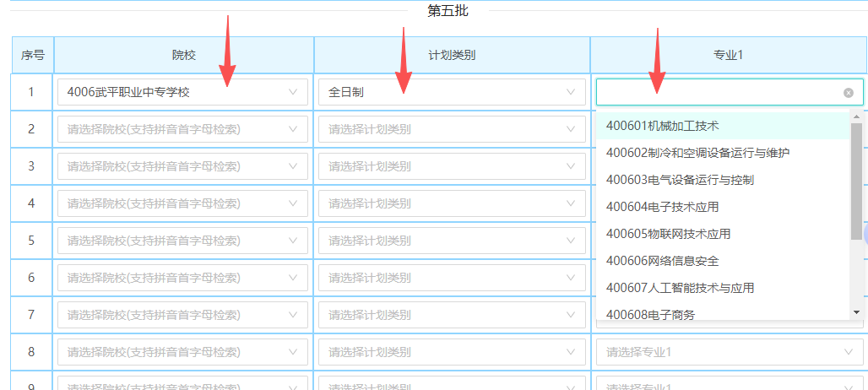Click the row number 8 cell
Image resolution: width=868 pixels, height=390 pixels.
(x=31, y=352)
